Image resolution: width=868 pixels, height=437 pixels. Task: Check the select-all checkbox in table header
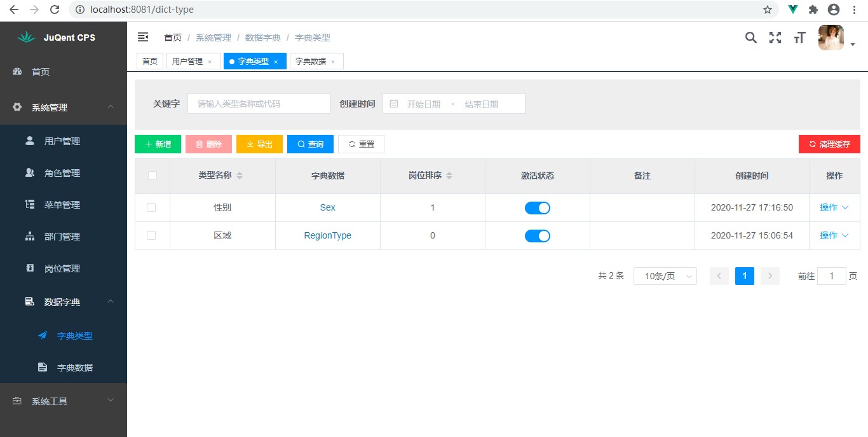(x=153, y=176)
